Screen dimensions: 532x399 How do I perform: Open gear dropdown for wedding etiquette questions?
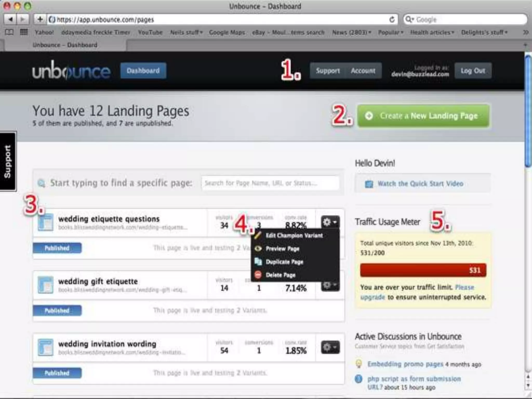point(330,222)
